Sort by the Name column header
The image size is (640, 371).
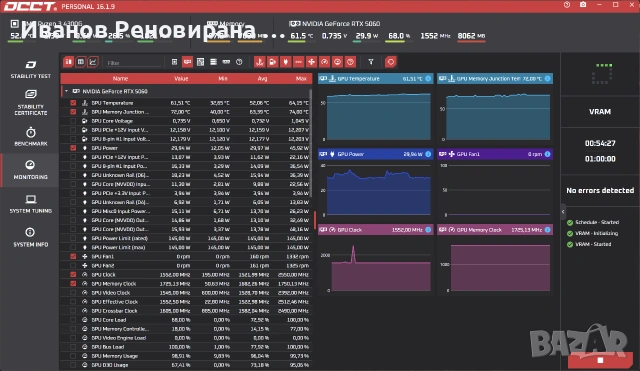point(120,78)
